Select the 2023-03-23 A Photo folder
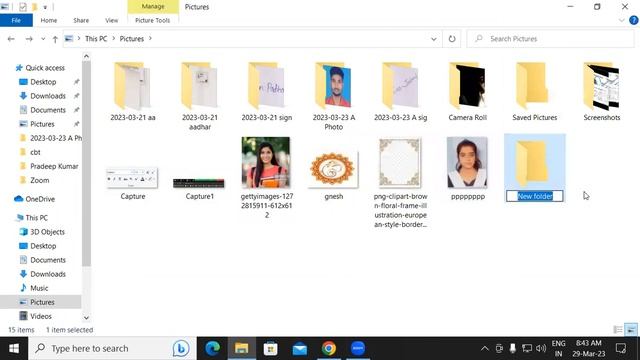The height and width of the screenshot is (360, 640). [x=333, y=96]
